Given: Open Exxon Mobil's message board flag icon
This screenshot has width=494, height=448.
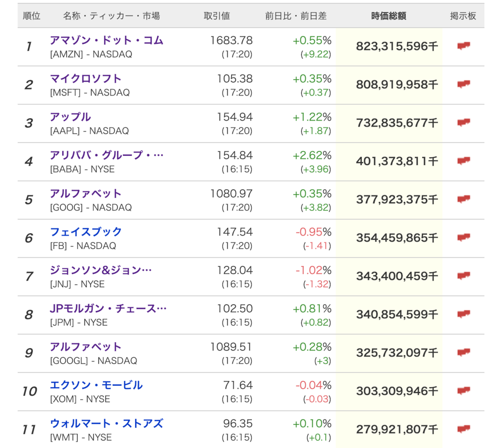Looking at the screenshot, I should tap(464, 391).
